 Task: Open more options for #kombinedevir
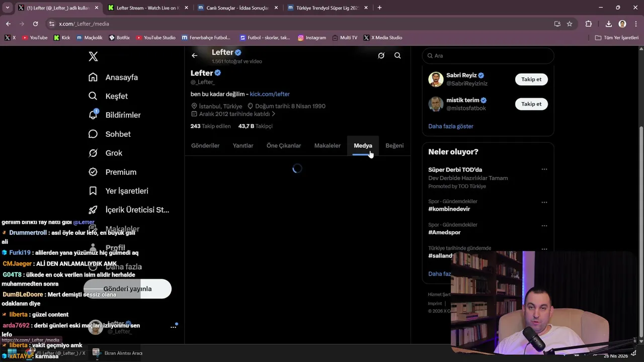point(544,202)
